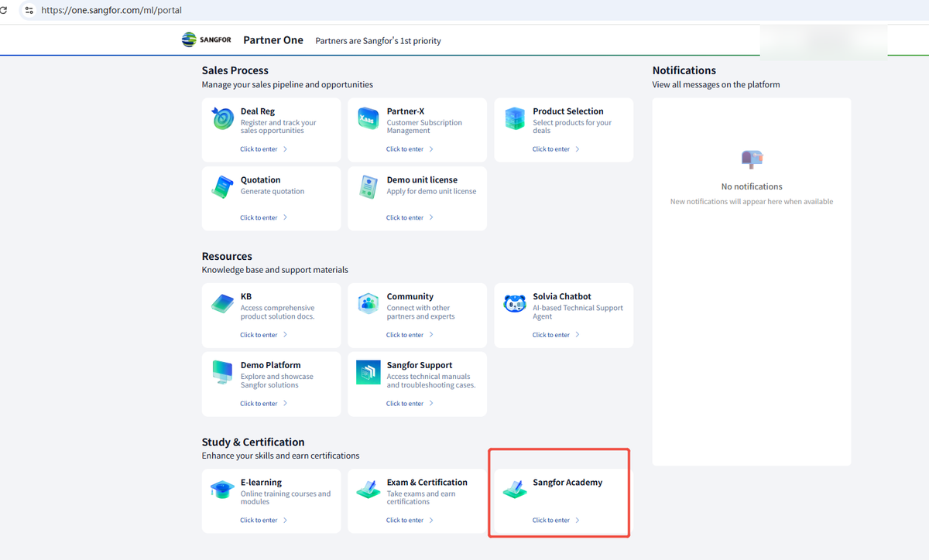Click the 'Resources' section heading
Image resolution: width=929 pixels, height=560 pixels.
click(x=227, y=256)
